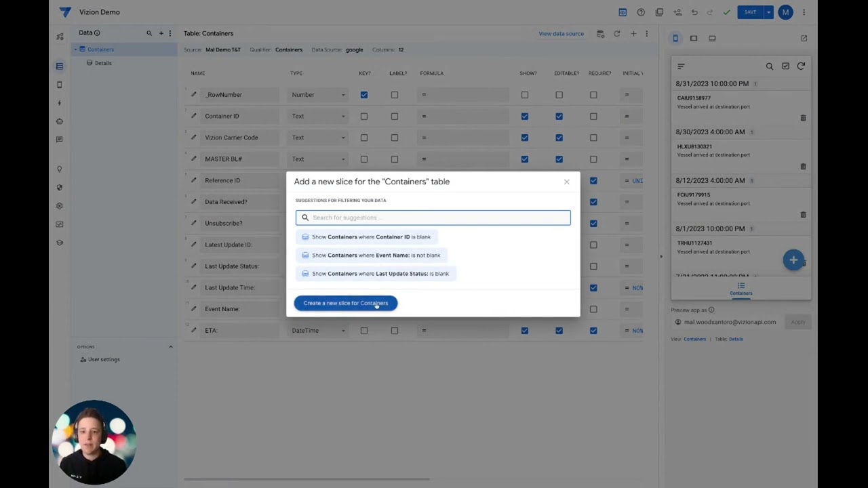Screen dimensions: 868x488
Task: Toggle LABEL checkbox for Container ID
Action: pyautogui.click(x=395, y=116)
